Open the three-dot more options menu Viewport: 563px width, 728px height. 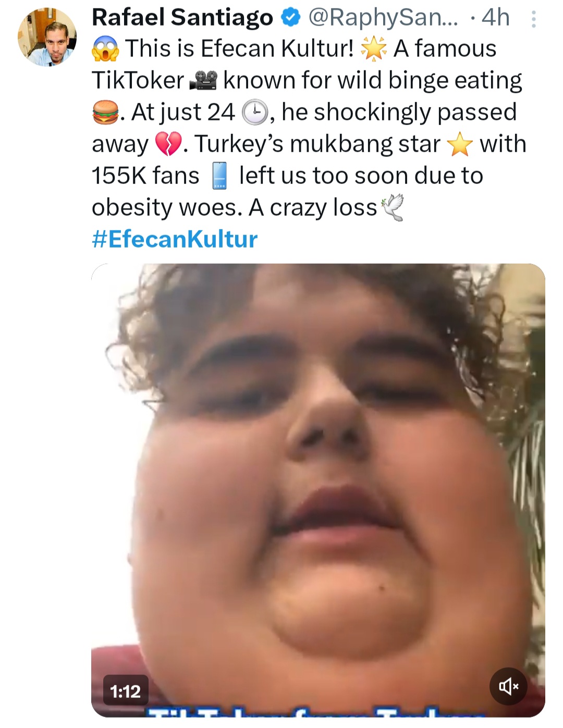[533, 20]
